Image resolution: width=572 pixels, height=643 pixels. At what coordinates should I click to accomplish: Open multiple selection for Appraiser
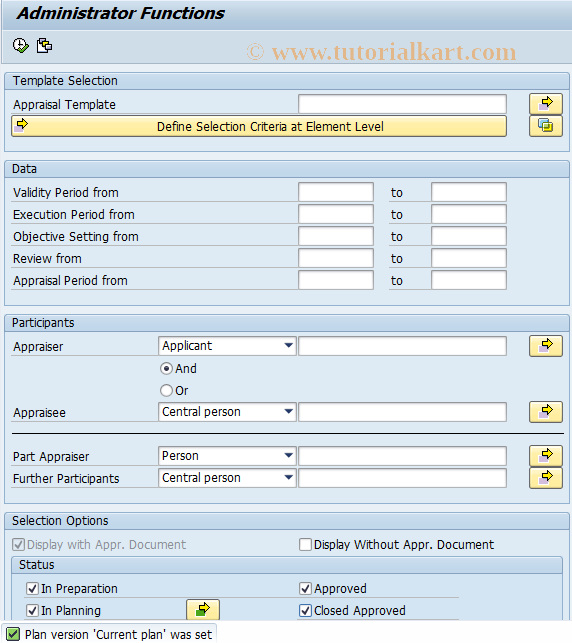pyautogui.click(x=545, y=346)
